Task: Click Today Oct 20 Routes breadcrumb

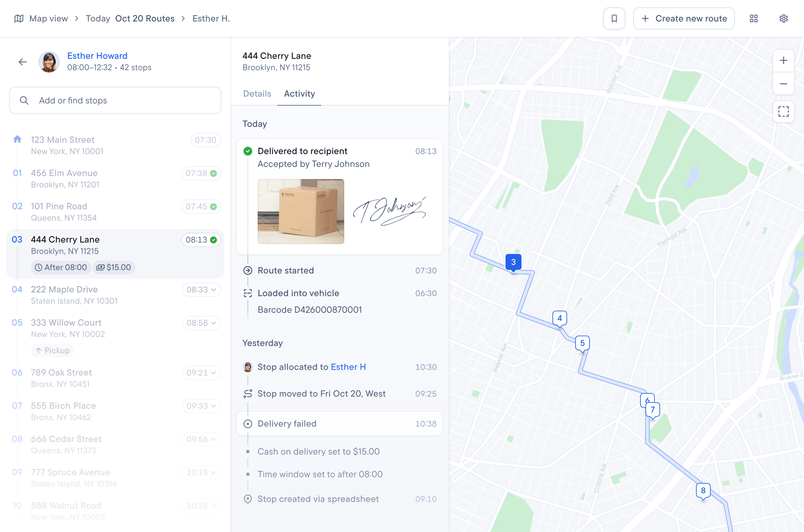Action: coord(130,18)
